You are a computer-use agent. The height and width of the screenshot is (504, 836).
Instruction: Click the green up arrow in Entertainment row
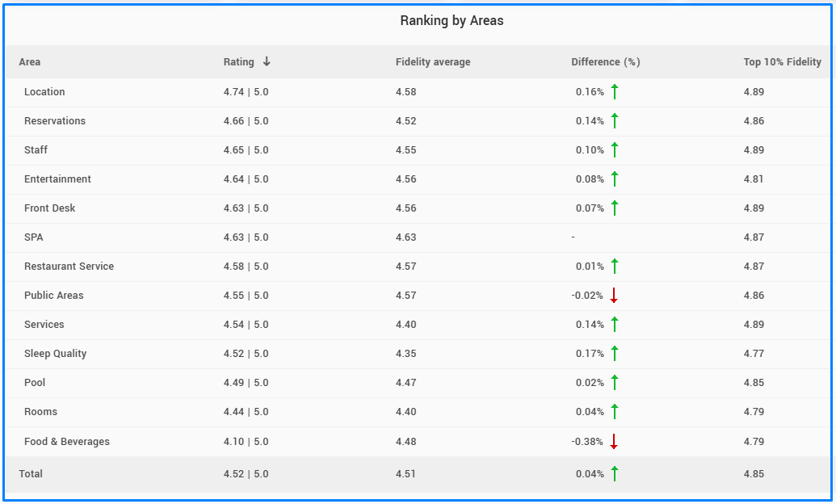pyautogui.click(x=614, y=179)
